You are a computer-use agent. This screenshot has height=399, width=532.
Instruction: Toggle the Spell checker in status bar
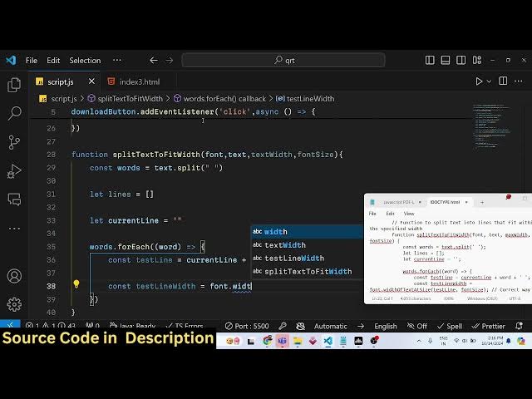pyautogui.click(x=450, y=326)
